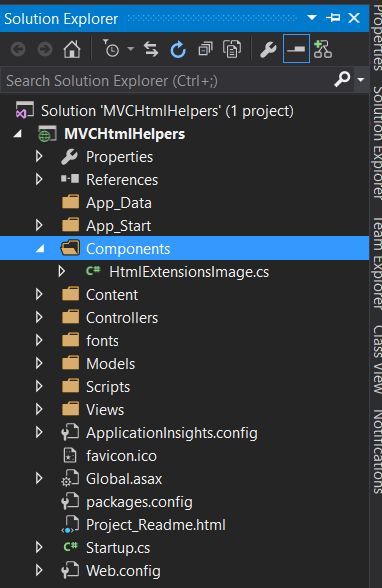Open search options dropdown arrow

(x=361, y=80)
